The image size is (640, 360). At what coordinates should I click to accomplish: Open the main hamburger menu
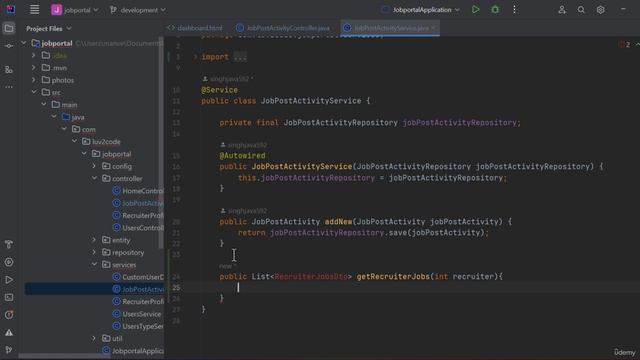(x=34, y=9)
